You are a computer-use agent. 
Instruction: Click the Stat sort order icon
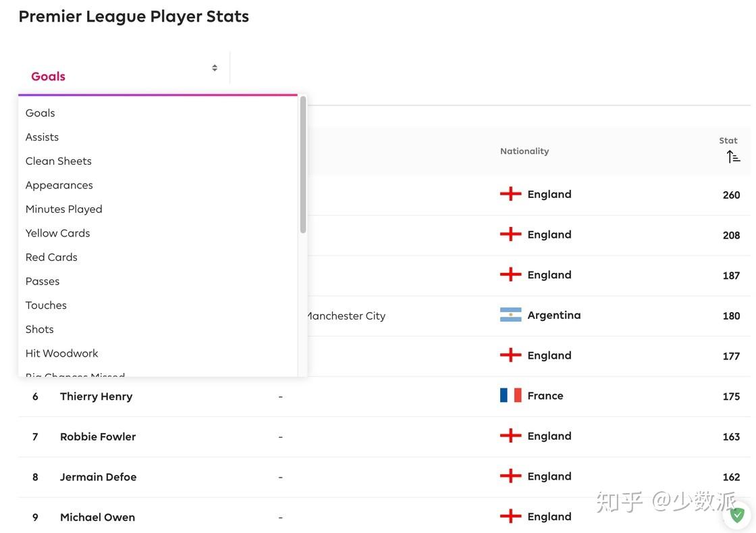(x=733, y=157)
